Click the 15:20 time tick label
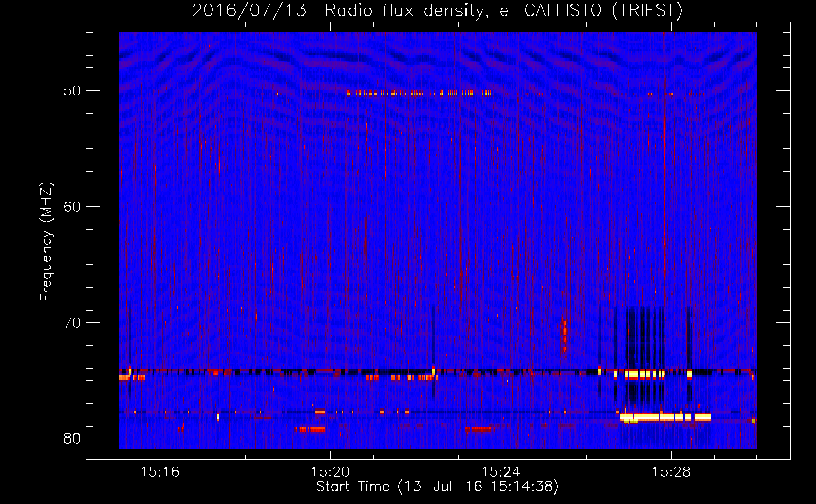Viewport: 816px width, 504px height. (330, 472)
